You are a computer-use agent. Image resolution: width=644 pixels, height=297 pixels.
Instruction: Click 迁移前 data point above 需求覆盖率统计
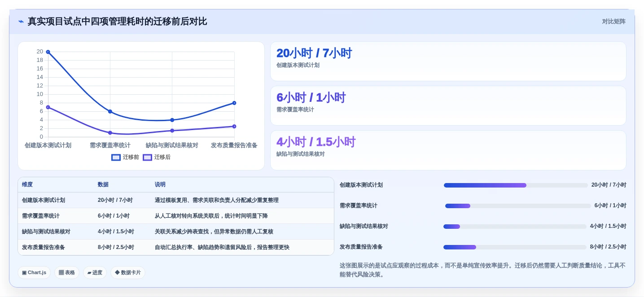pos(110,111)
